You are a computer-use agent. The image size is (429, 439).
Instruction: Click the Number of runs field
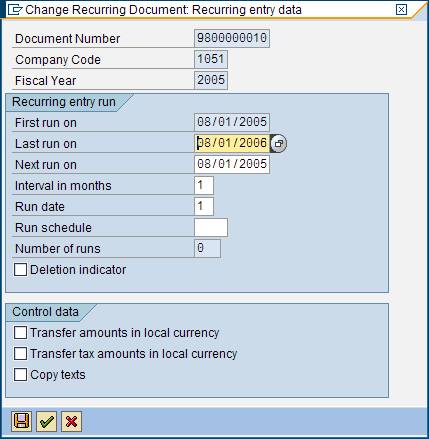207,248
